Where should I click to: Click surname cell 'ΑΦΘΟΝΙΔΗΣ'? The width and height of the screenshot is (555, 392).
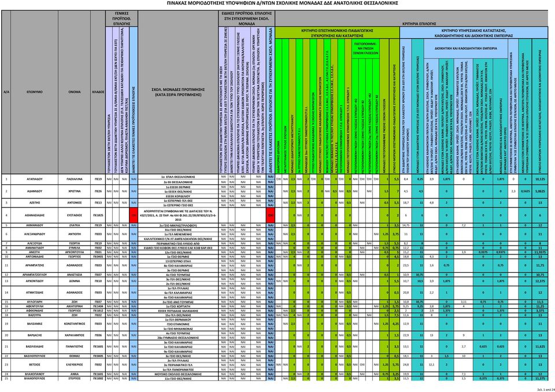pyautogui.click(x=34, y=310)
